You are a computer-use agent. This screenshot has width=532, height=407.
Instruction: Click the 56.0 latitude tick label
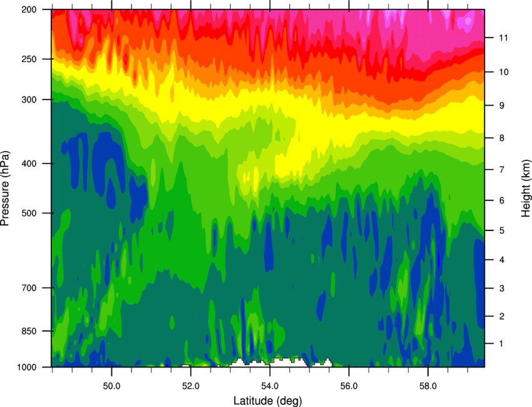tap(349, 386)
